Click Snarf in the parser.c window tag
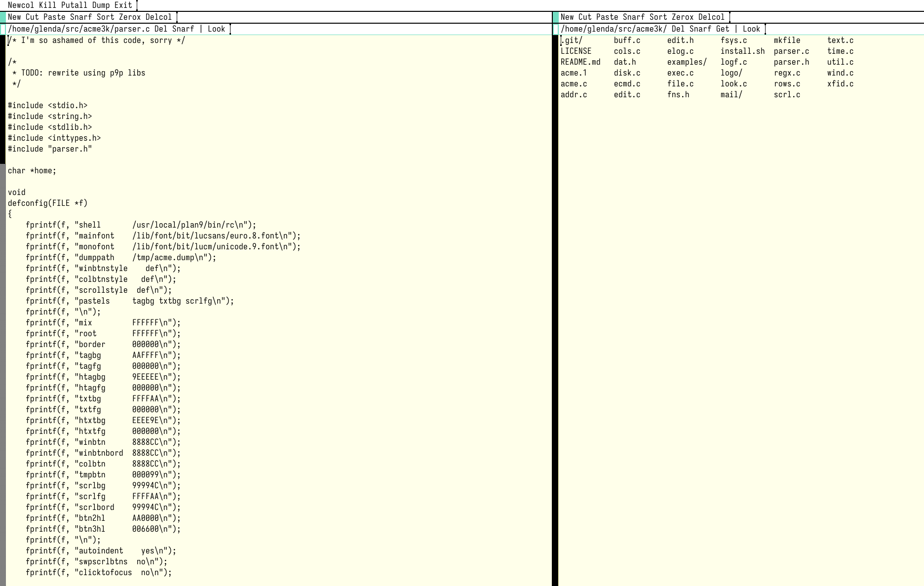924x586 pixels. tap(183, 29)
